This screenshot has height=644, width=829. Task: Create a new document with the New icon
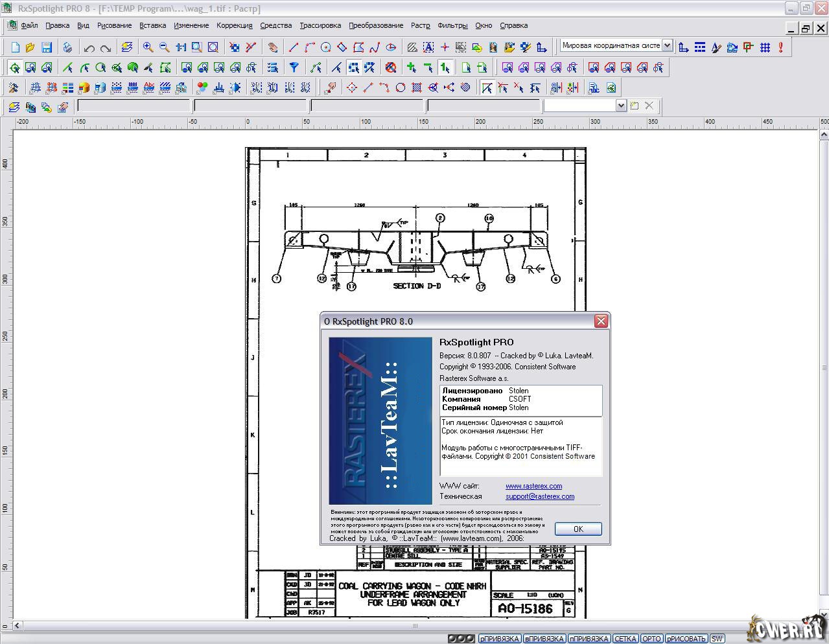[16, 47]
